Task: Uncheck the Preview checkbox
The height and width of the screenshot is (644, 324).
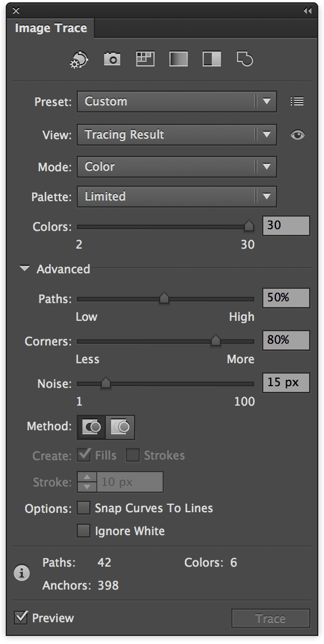Action: tap(21, 617)
